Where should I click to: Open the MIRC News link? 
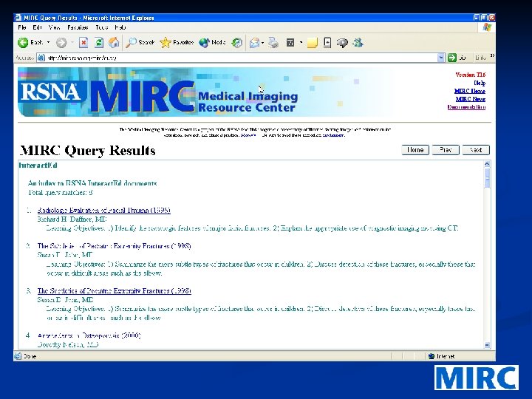[x=471, y=99]
